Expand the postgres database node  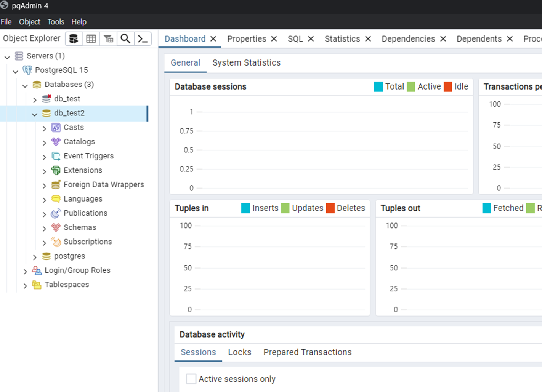35,257
